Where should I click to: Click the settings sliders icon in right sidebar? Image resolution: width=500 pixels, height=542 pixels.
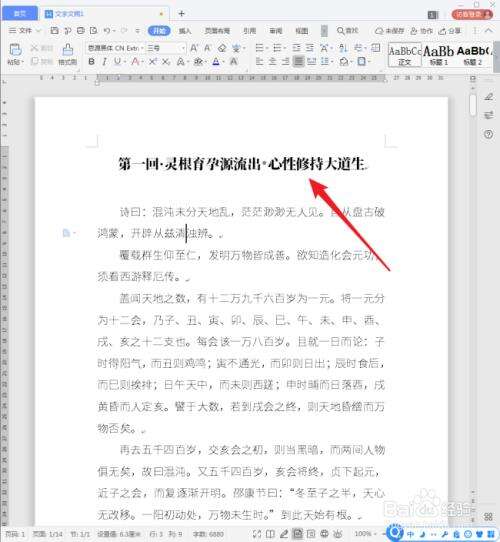click(x=488, y=115)
